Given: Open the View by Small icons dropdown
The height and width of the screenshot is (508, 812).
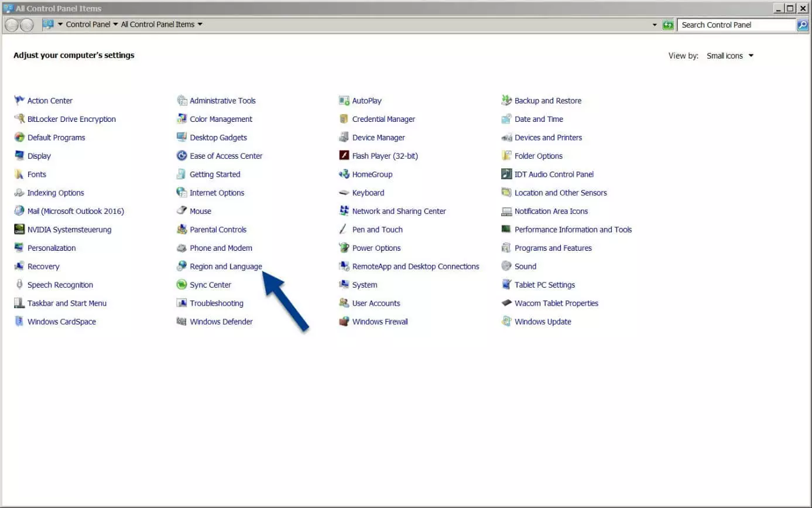Looking at the screenshot, I should [730, 56].
